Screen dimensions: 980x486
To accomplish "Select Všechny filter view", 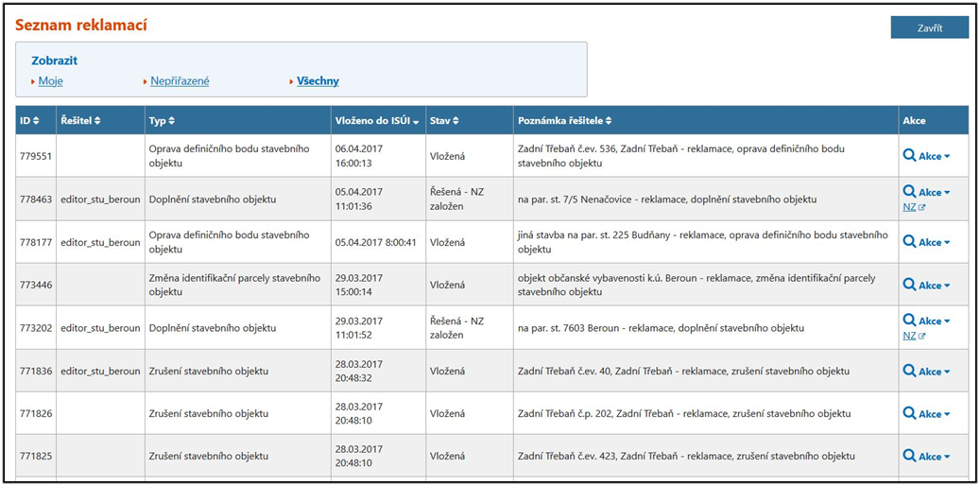I will pyautogui.click(x=318, y=81).
